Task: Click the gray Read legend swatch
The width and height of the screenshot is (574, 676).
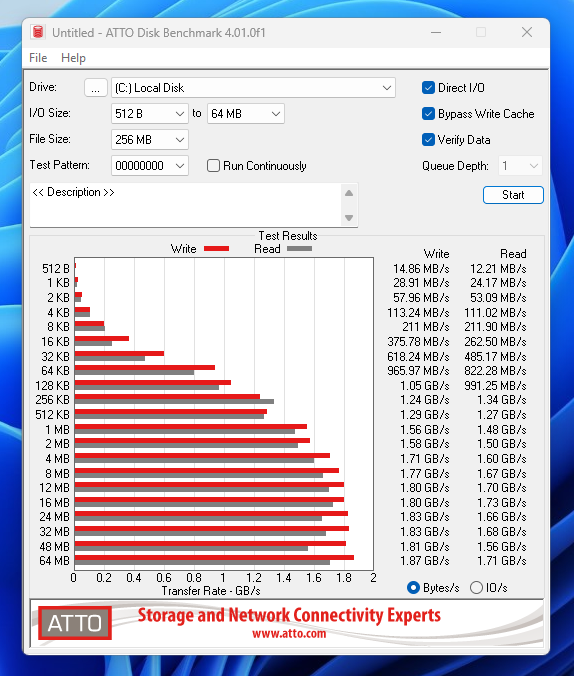Action: (299, 249)
